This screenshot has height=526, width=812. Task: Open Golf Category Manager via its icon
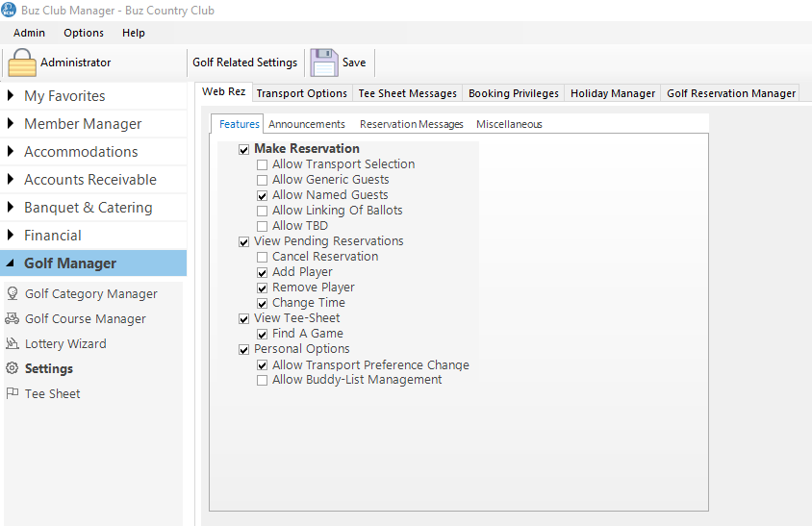tap(13, 294)
